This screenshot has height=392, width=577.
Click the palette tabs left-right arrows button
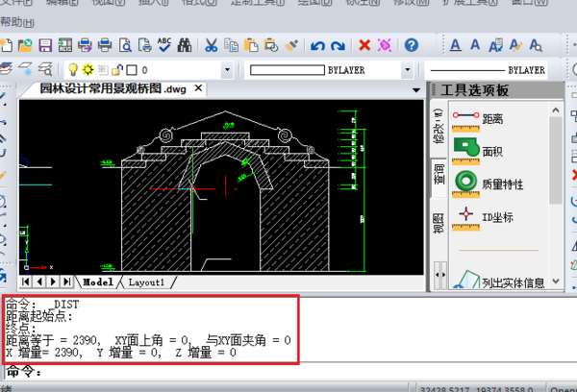[x=440, y=275]
